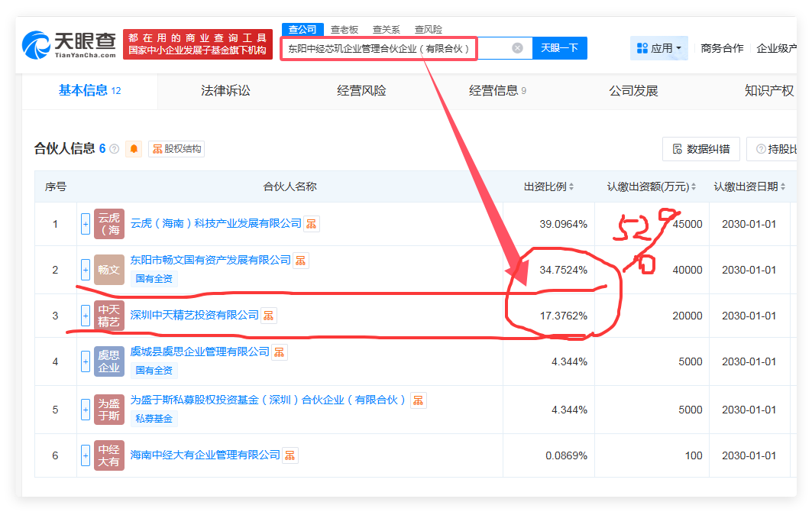Open the 知识产权 tab

click(769, 91)
